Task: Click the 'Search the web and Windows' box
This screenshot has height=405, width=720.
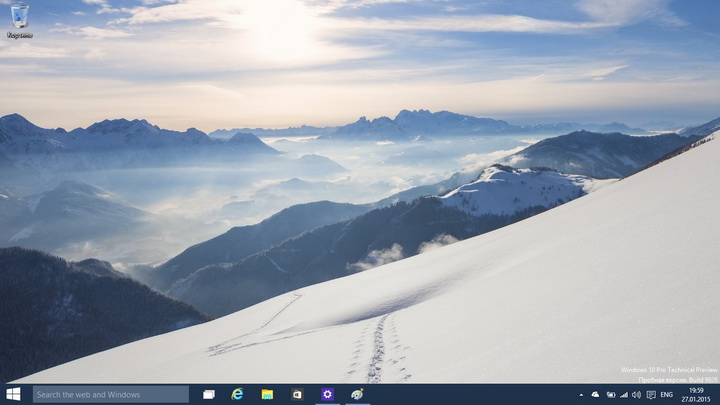Action: (x=110, y=394)
